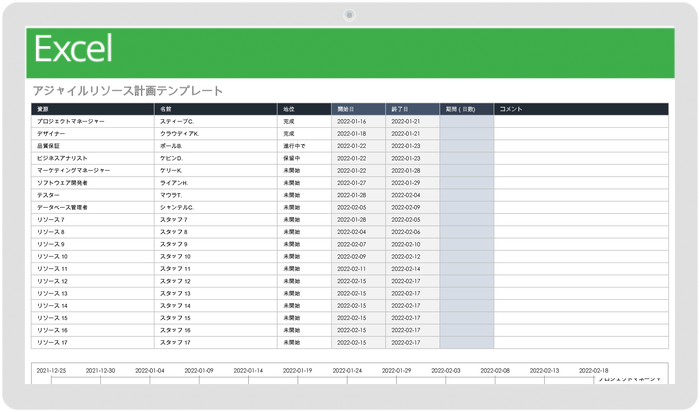Click the 未開始 status in リソース 9 row

coord(304,244)
